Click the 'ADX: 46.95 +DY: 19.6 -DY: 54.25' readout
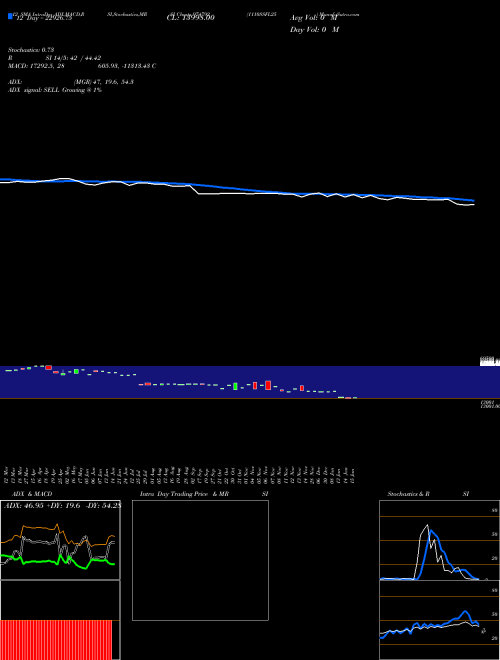 tap(62, 506)
